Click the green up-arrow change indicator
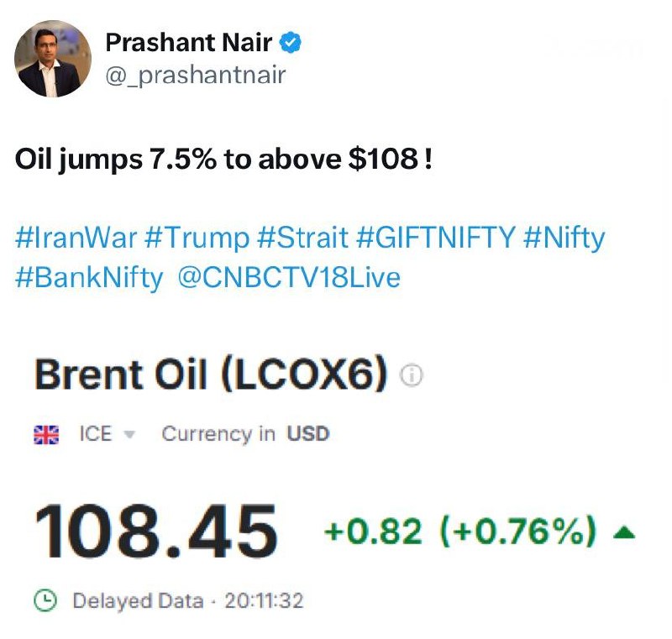 [x=624, y=532]
